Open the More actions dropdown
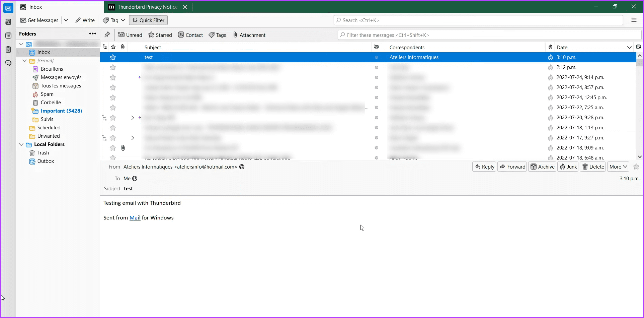The image size is (644, 318). click(x=618, y=167)
